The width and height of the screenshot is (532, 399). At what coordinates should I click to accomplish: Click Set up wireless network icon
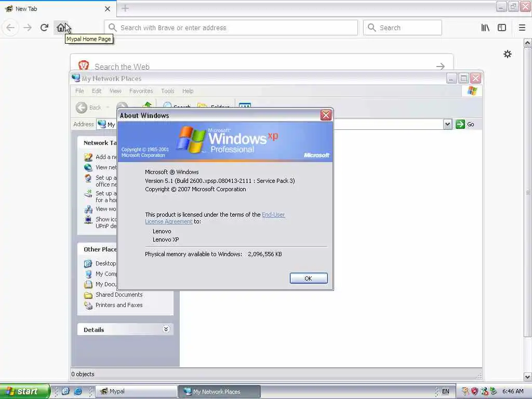point(88,194)
